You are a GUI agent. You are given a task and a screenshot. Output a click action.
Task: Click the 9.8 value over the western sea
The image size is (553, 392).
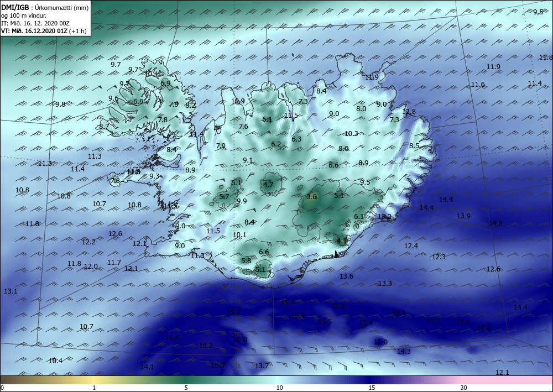[x=61, y=104]
